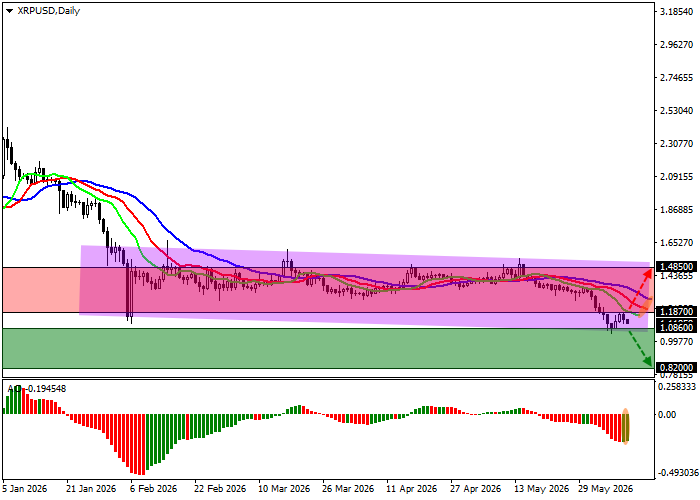Select the green support zone rectangle
Viewport: 700px width, 500px height.
pyautogui.click(x=326, y=349)
